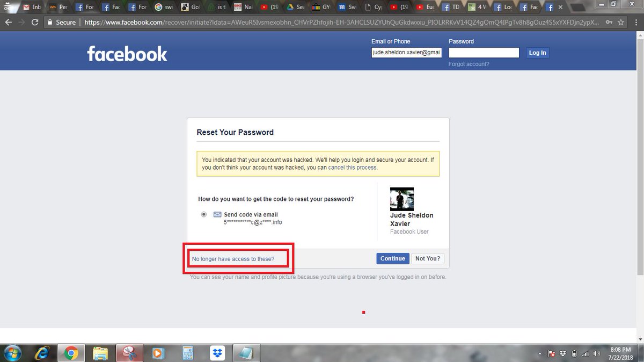
Task: Click the Chrome icon in the taskbar
Action: point(71,353)
